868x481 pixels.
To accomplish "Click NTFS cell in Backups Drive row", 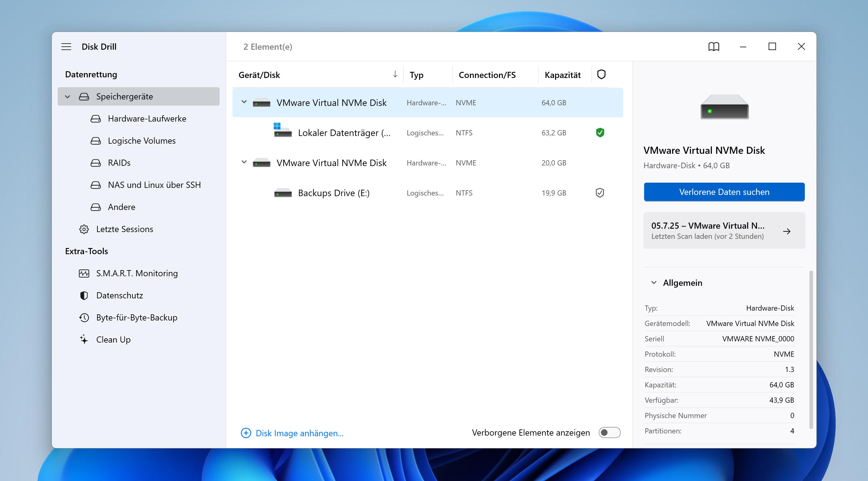I will tap(464, 193).
